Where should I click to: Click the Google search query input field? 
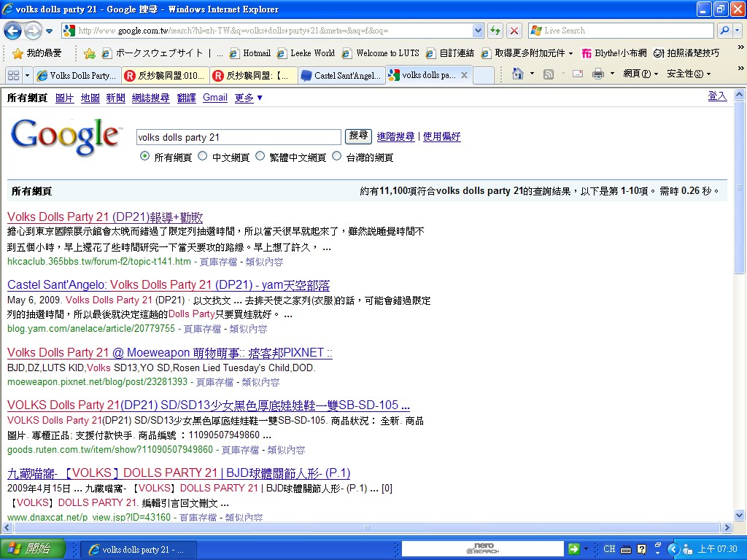coord(239,137)
